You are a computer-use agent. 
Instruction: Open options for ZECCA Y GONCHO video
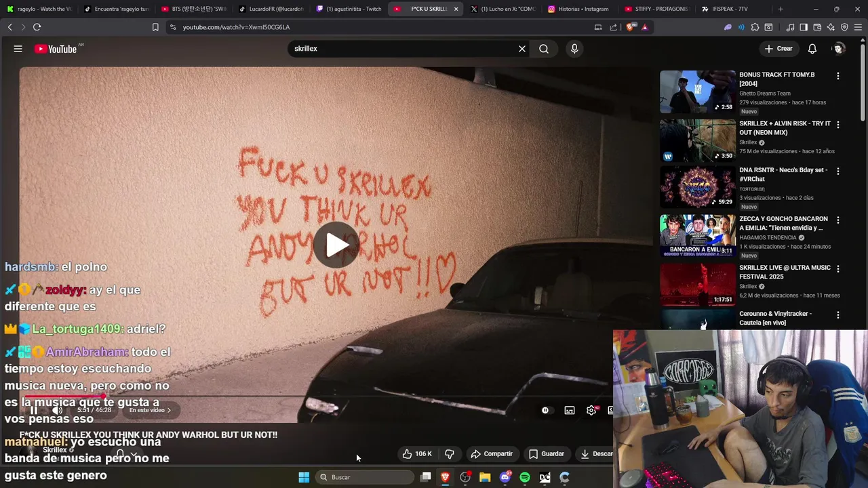tap(838, 220)
